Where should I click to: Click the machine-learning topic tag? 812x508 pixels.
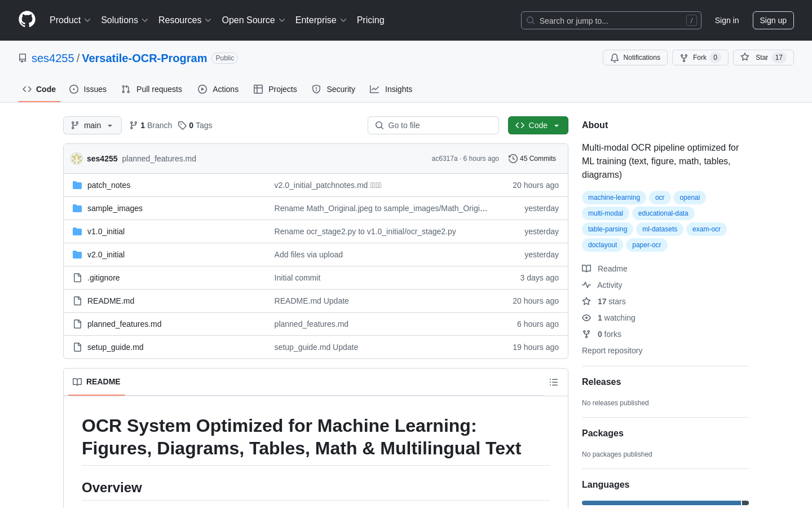(614, 198)
